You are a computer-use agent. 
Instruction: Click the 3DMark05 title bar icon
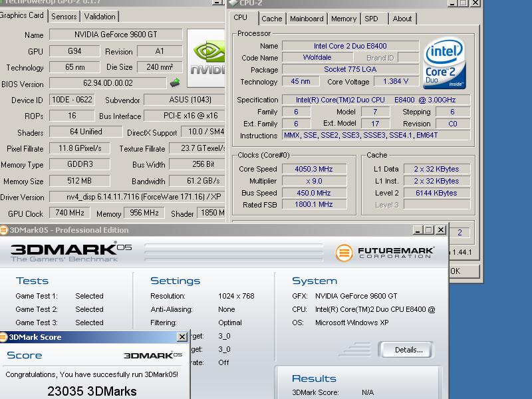tap(3, 230)
